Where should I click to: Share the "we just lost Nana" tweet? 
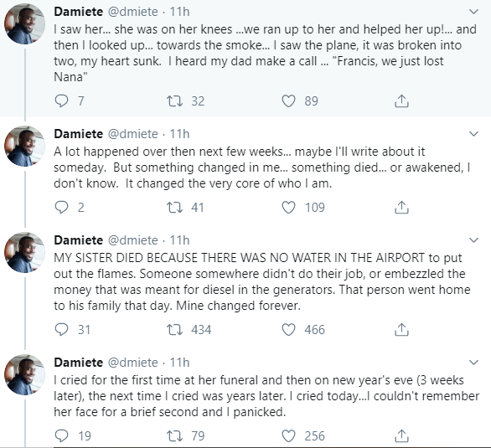tap(401, 100)
